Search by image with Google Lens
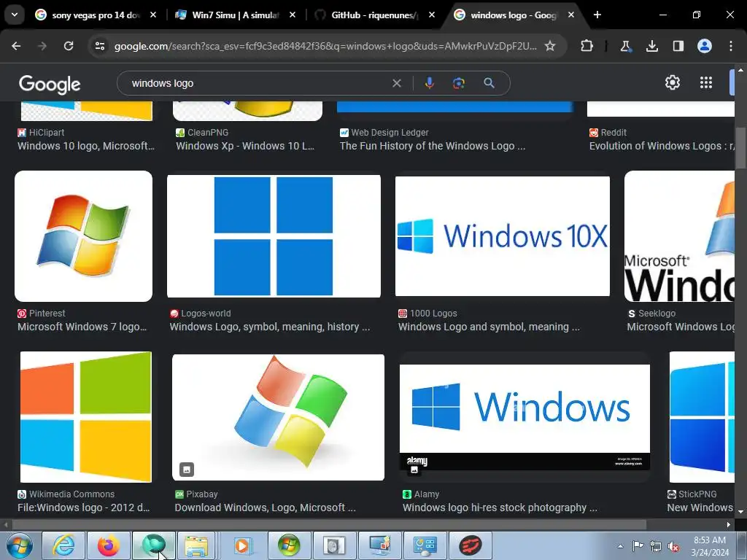The width and height of the screenshot is (747, 560). (459, 83)
